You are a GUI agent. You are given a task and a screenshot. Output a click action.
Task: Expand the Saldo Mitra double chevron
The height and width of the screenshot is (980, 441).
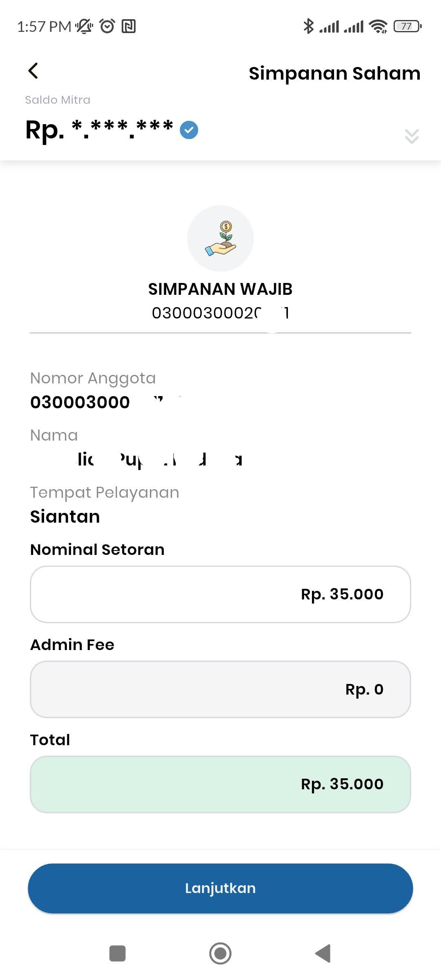(x=412, y=136)
